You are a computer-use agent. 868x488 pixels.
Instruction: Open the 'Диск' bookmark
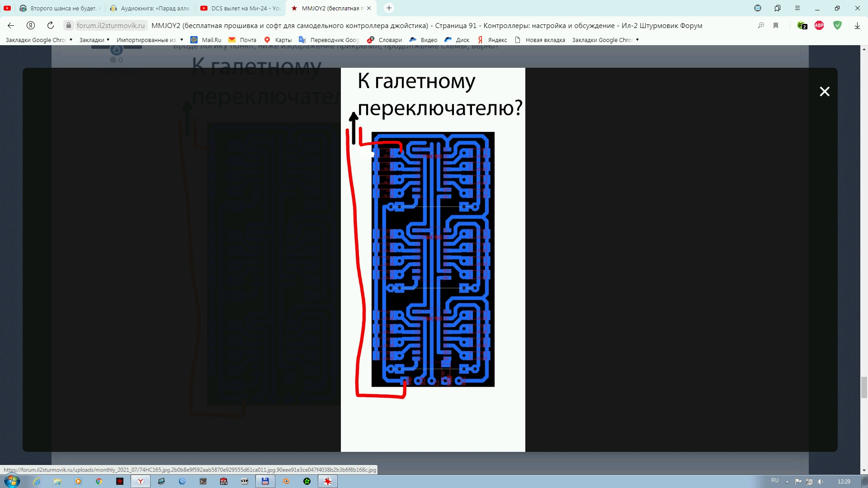tap(457, 40)
